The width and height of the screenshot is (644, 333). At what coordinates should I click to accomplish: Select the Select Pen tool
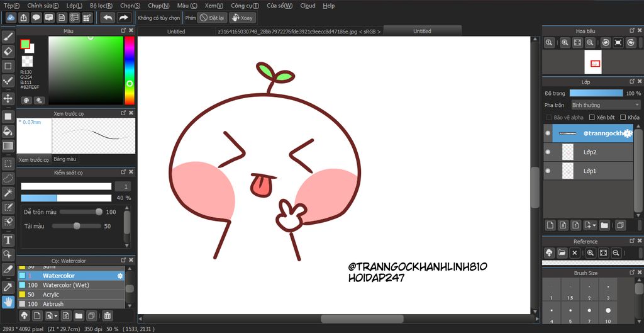[8, 208]
